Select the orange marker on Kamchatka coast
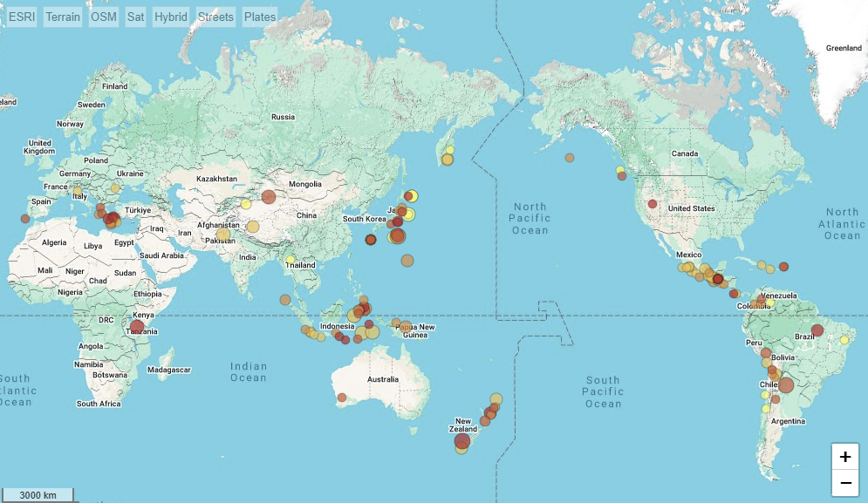 tap(448, 160)
